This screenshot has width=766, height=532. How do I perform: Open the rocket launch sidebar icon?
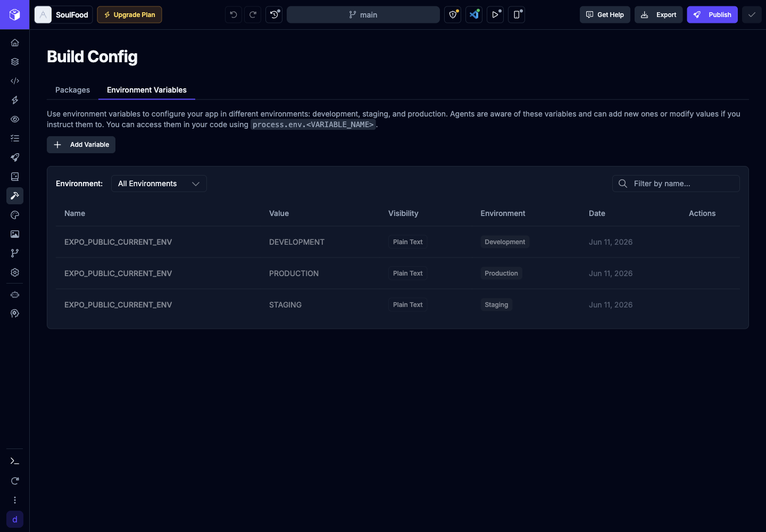click(15, 157)
